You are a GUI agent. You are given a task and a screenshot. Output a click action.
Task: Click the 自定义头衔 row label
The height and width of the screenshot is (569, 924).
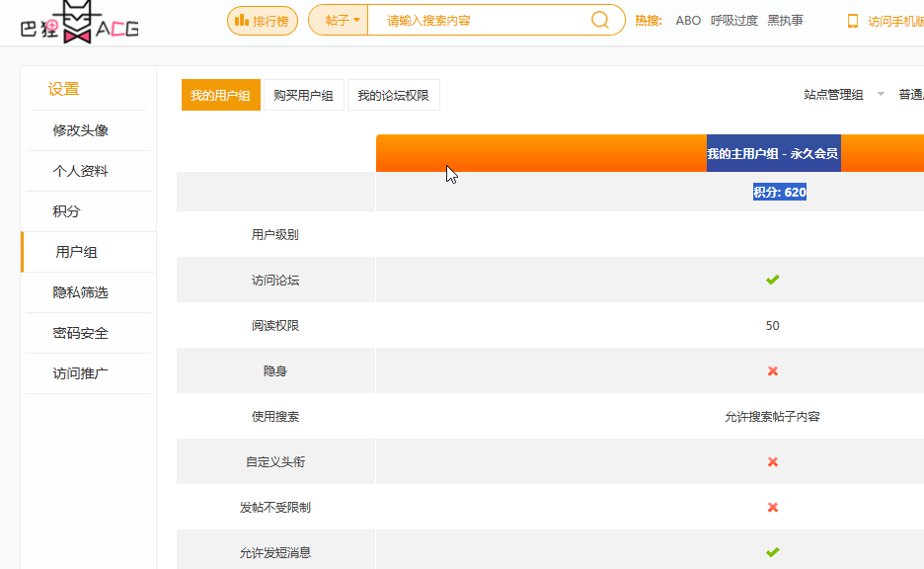click(x=275, y=461)
